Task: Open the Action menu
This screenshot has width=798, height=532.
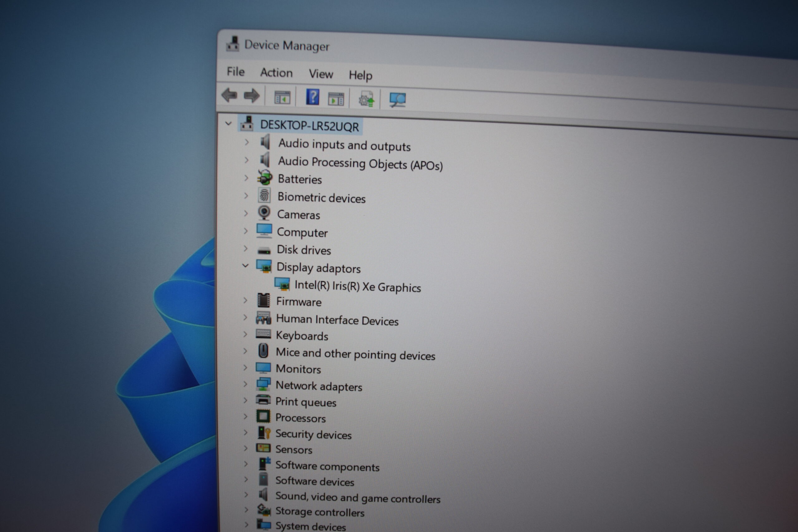Action: (x=276, y=73)
